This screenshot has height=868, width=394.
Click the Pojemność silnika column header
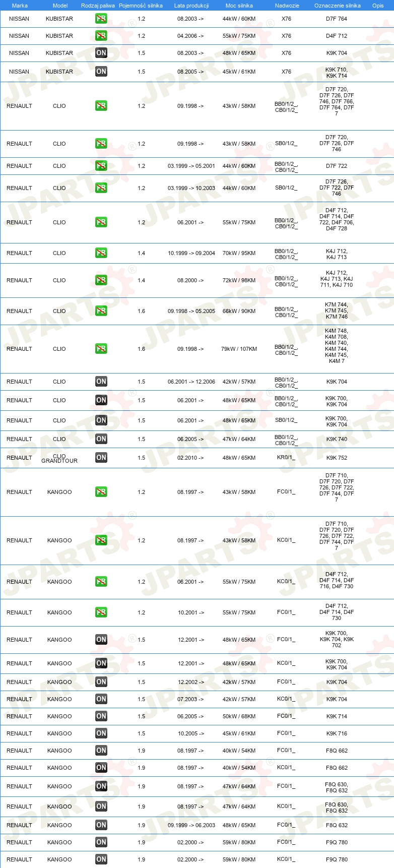(141, 6)
